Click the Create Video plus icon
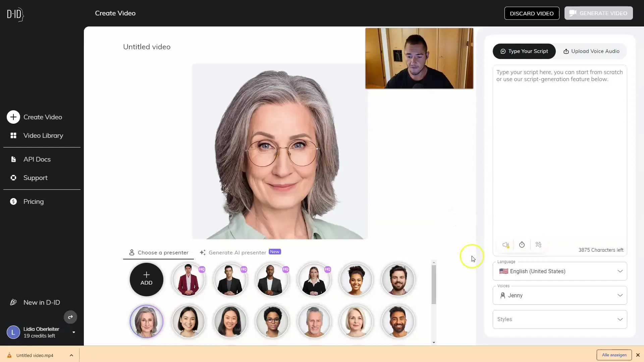This screenshot has height=362, width=644. click(13, 117)
